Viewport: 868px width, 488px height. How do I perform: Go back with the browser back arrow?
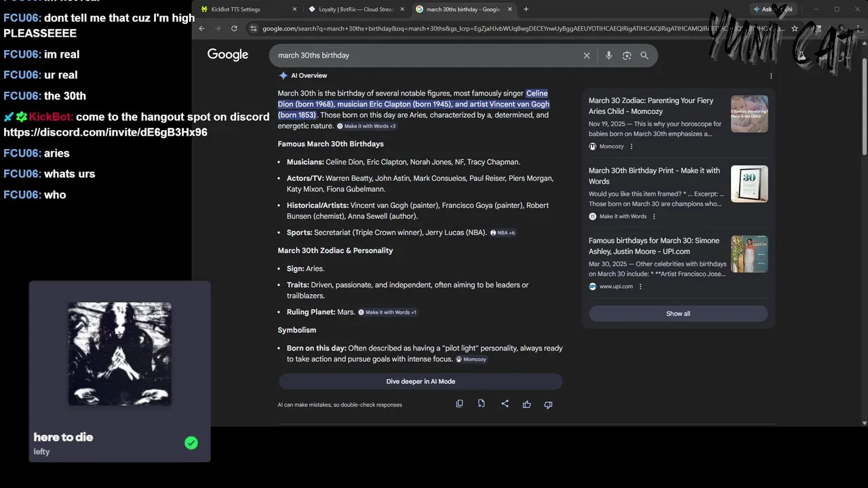click(x=201, y=28)
